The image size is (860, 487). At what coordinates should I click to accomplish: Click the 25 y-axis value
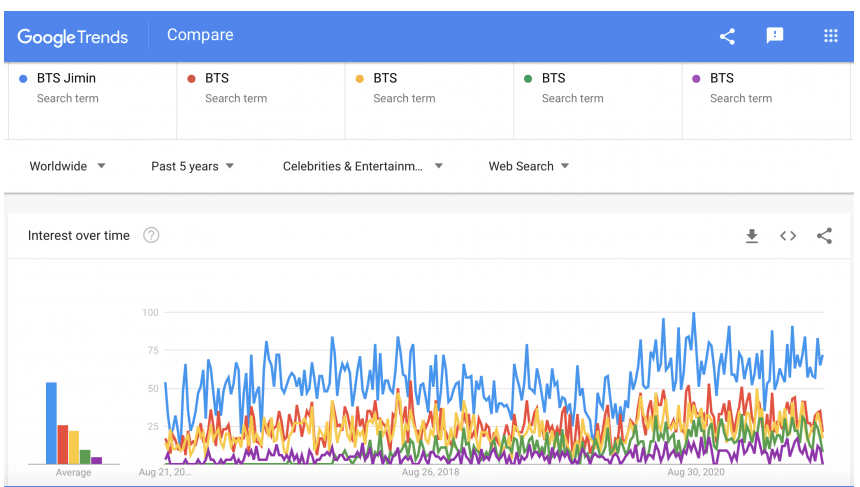[153, 426]
